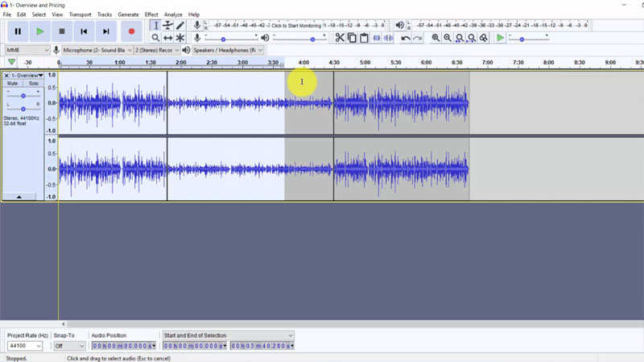This screenshot has width=644, height=362.
Task: Open the Snap-To dropdown set to Off
Action: 69,346
